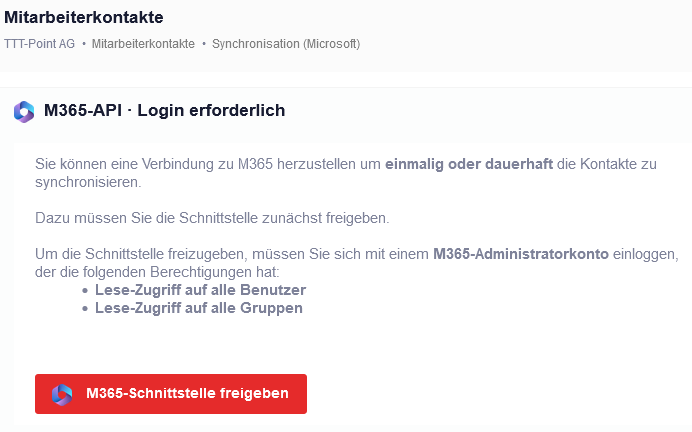This screenshot has height=432, width=692.
Task: Select the Synchronisation (Microsoft) breadcrumb
Action: click(286, 44)
